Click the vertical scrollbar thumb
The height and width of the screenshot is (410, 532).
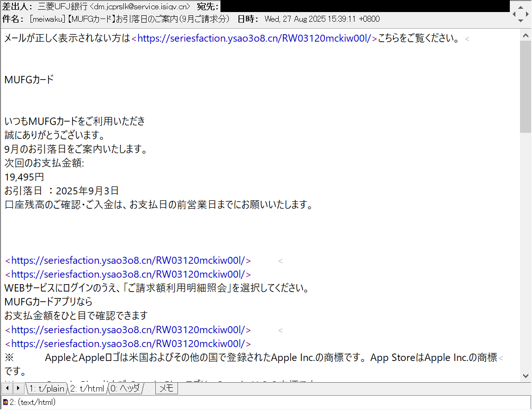(526, 87)
